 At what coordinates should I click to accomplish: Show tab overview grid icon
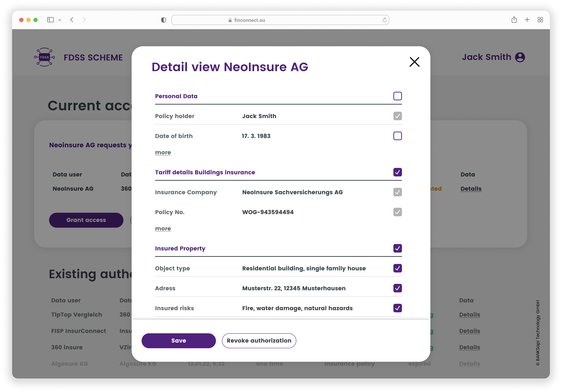[x=540, y=20]
